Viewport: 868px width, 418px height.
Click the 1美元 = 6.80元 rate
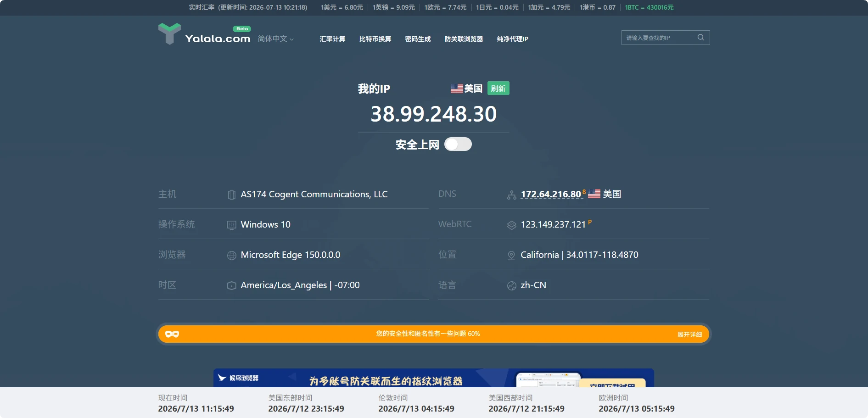tap(342, 7)
